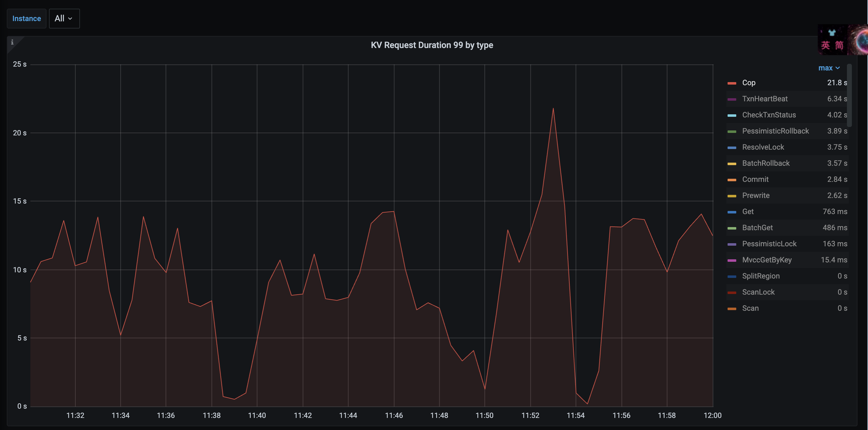Click the shirt skin icon on IME widget
Viewport: 868px width, 430px height.
point(832,33)
